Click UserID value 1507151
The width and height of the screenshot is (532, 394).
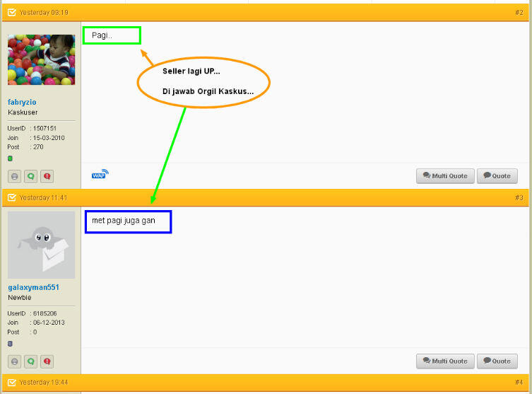tap(45, 129)
